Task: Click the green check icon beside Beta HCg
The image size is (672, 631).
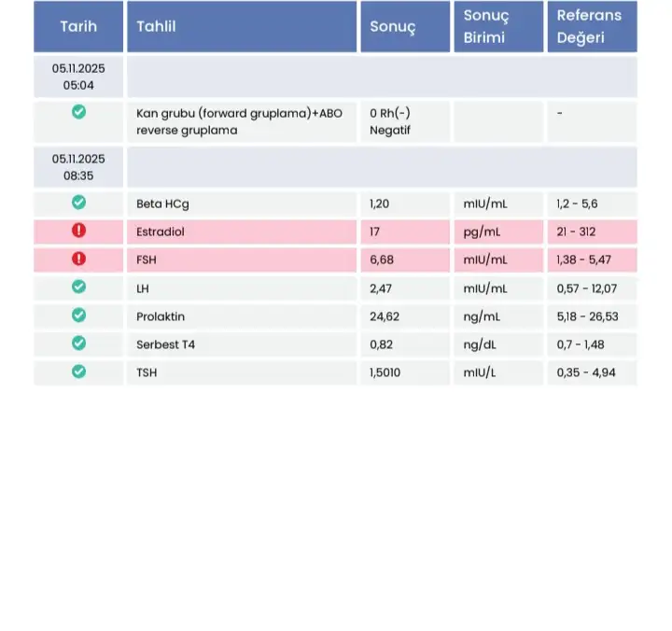Action: (x=78, y=203)
